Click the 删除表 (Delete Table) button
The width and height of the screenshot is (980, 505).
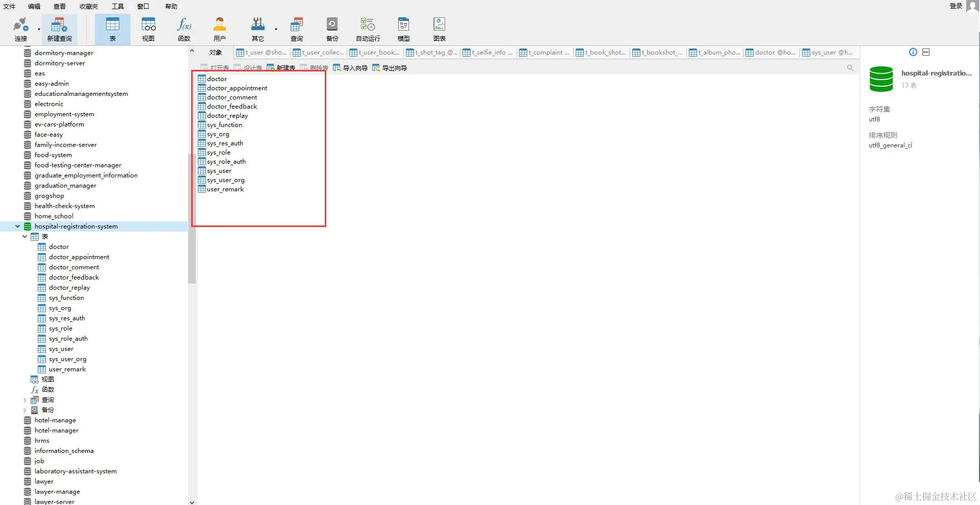[x=314, y=68]
